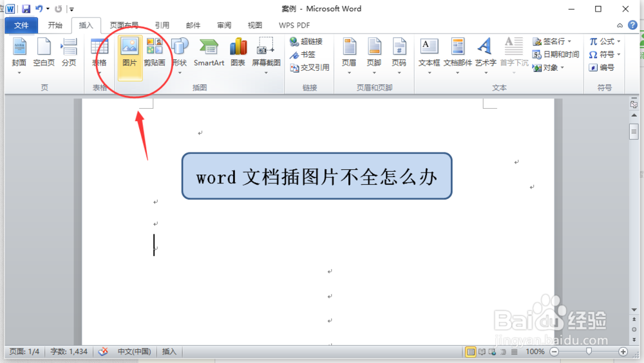Undo the last action
The height and width of the screenshot is (363, 644).
(39, 8)
